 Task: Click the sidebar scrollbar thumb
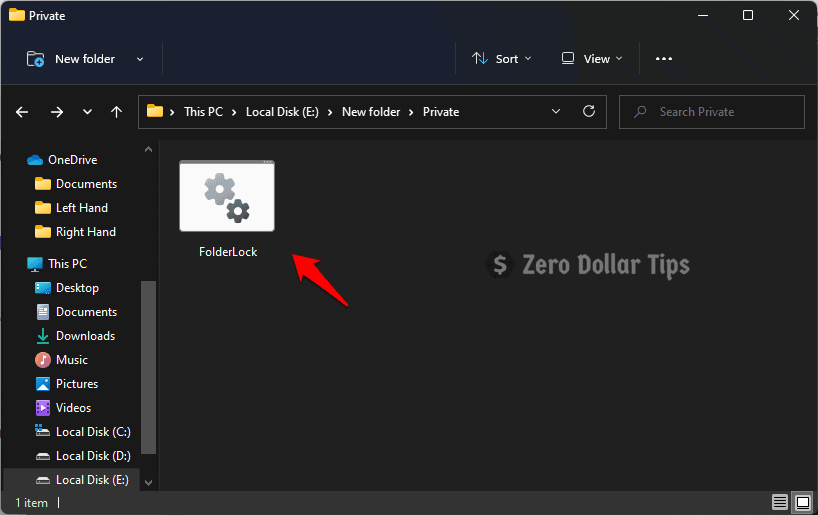point(148,367)
